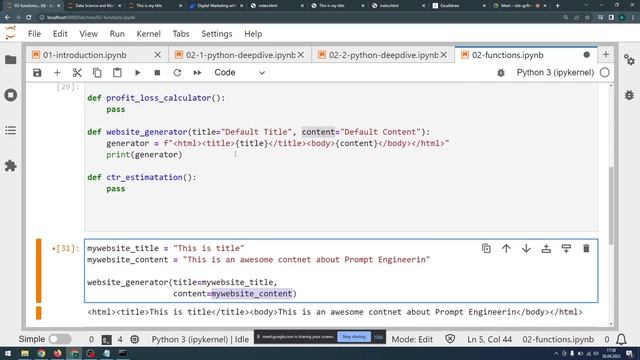Viewport: 640px width, 360px height.
Task: Close the 02-2-python-deepdive.ipynb tab
Action: (444, 55)
